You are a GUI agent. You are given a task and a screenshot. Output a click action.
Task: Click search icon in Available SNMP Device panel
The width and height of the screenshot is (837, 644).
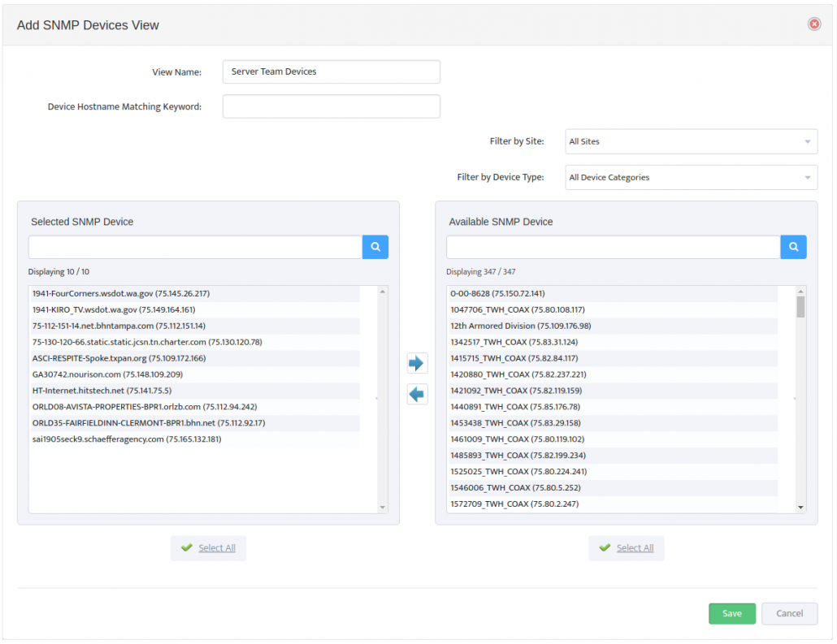793,247
